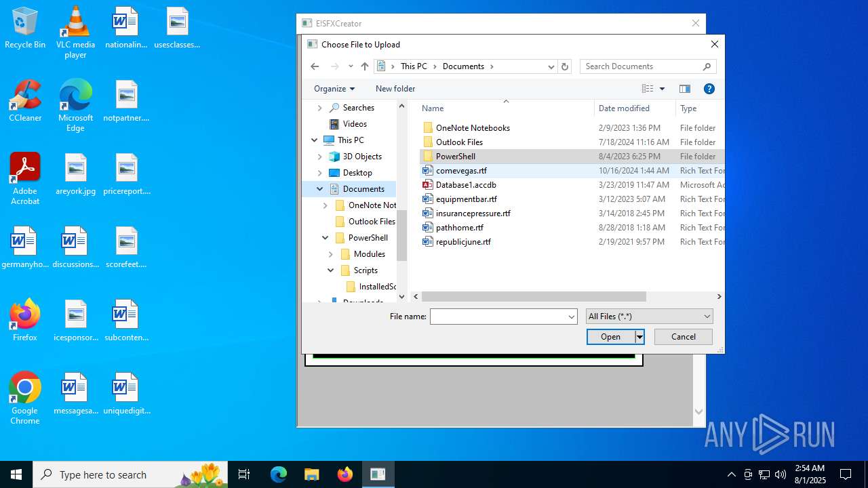
Task: Open areyork.jpg desktop file
Action: pos(75,175)
